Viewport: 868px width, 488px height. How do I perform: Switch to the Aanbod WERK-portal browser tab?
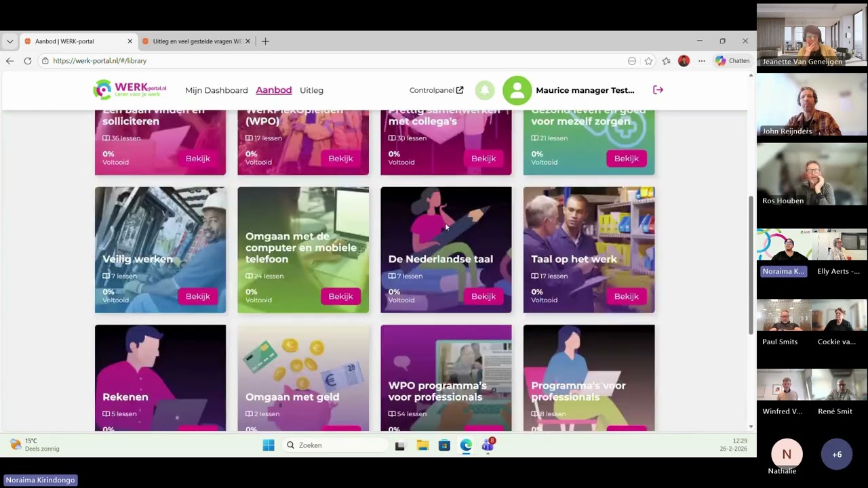tap(78, 41)
